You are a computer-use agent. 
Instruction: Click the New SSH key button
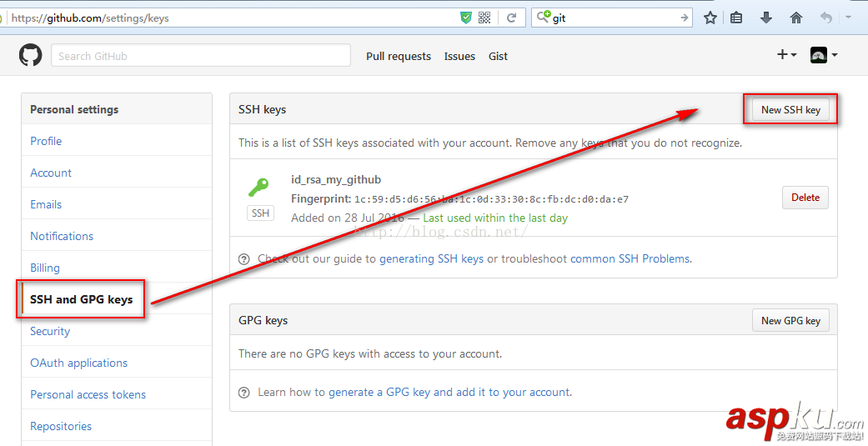[x=790, y=109]
